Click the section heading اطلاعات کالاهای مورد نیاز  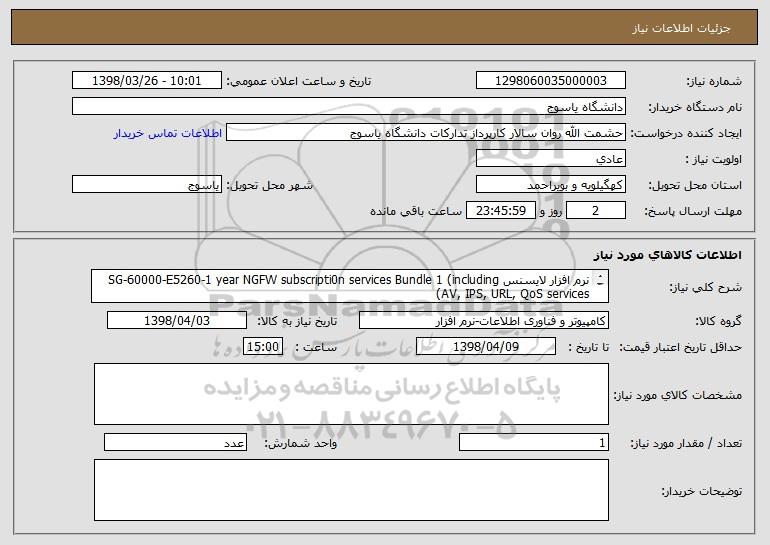pyautogui.click(x=667, y=255)
